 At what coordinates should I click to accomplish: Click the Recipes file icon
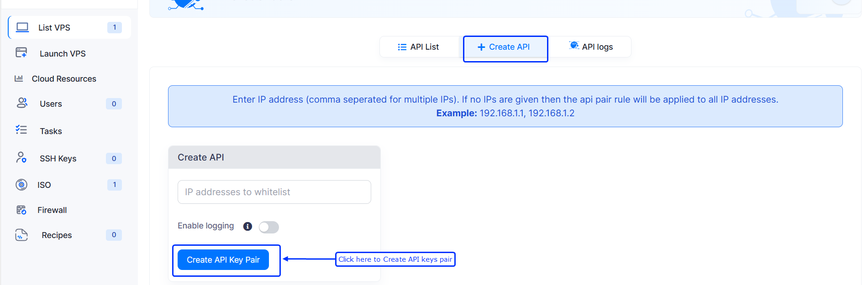(21, 235)
